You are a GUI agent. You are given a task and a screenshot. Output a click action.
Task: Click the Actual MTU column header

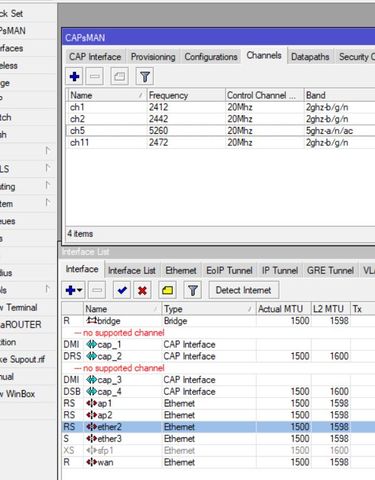coord(283,309)
